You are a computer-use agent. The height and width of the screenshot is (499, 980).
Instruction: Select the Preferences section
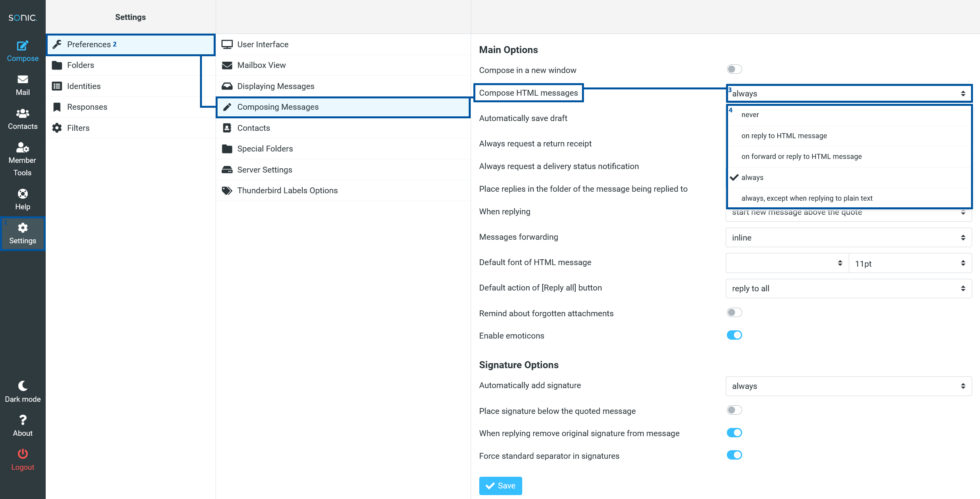(130, 45)
